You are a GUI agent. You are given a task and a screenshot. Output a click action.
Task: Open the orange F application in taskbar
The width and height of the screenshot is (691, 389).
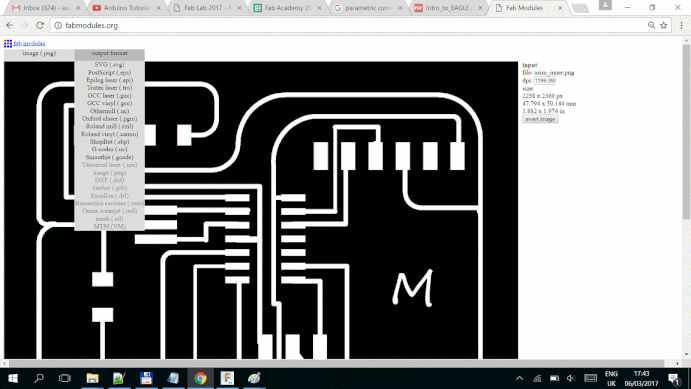(227, 378)
